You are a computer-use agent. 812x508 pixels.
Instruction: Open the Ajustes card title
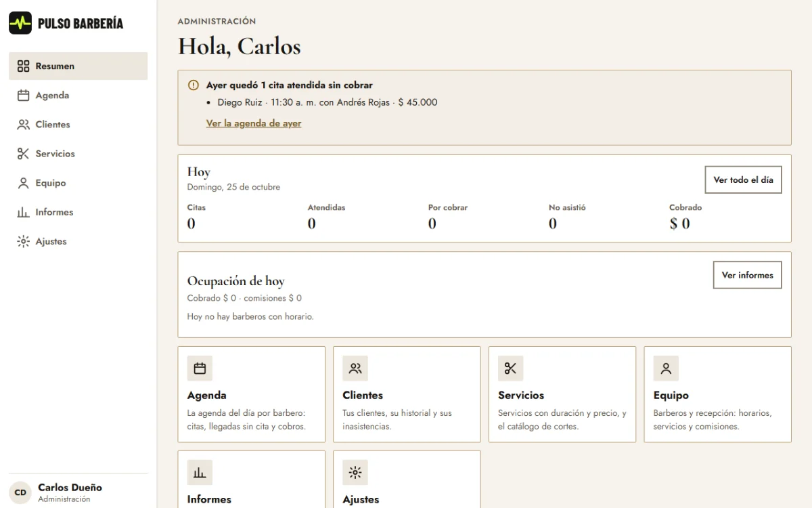click(x=361, y=499)
